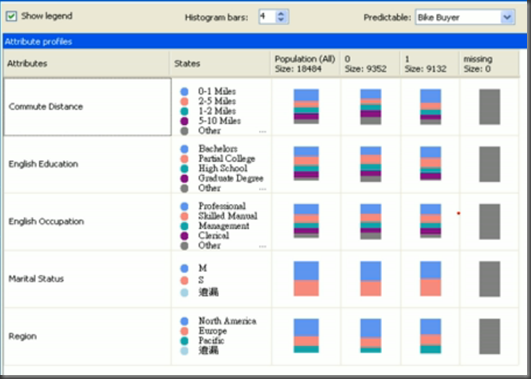Decrease the Histogram bars stepper down arrow
This screenshot has height=379, width=531.
pos(281,20)
